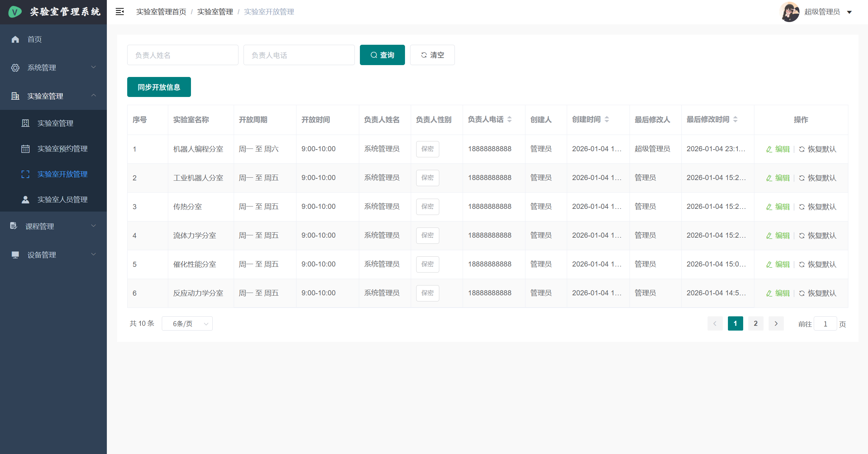This screenshot has height=454, width=868.
Task: Open 超级管理员 user dropdown arrow
Action: point(849,12)
